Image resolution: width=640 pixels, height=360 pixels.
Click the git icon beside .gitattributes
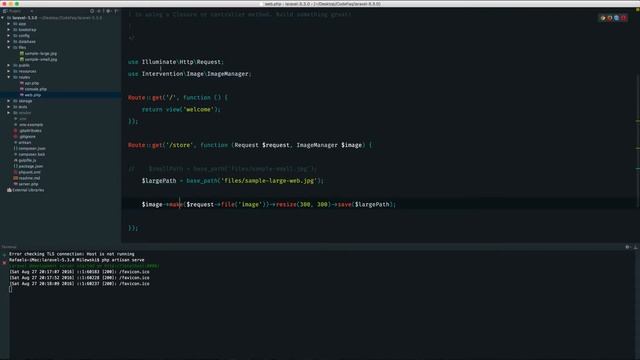(16, 131)
